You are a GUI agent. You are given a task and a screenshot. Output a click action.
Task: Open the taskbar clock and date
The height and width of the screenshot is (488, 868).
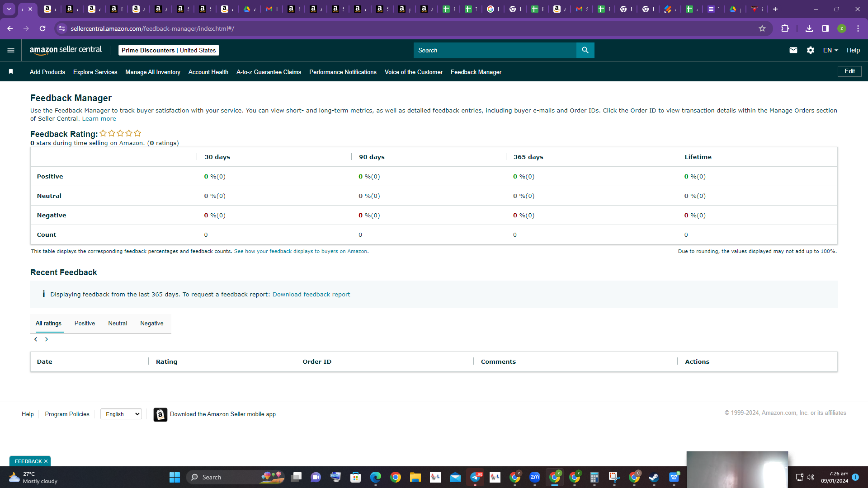(x=835, y=477)
